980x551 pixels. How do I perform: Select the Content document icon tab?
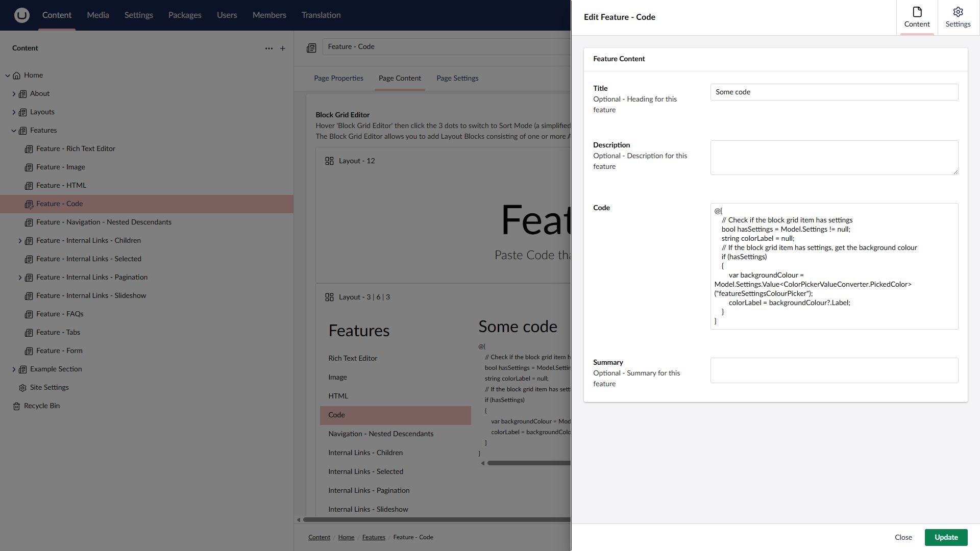coord(917,17)
